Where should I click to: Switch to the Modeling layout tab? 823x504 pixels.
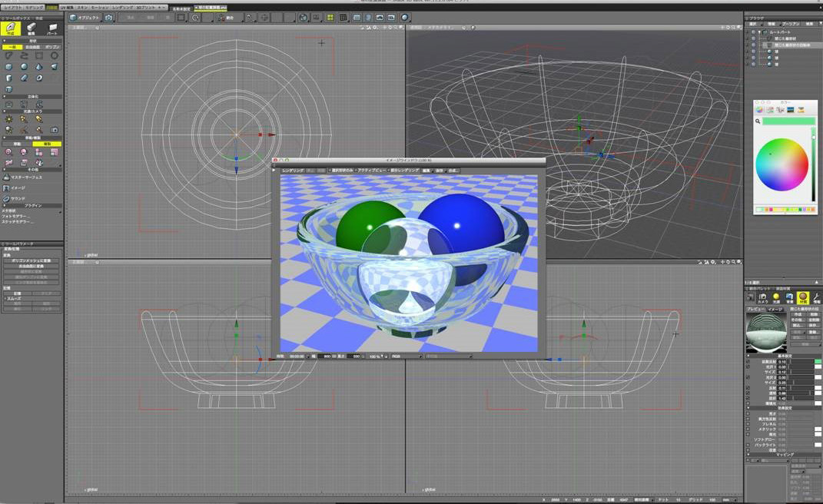pos(34,8)
